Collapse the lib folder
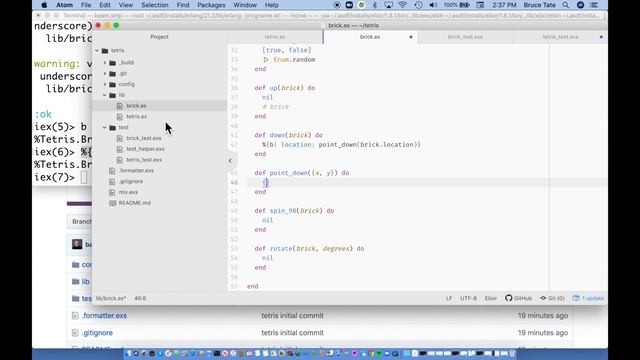This screenshot has width=640, height=360. pyautogui.click(x=105, y=95)
